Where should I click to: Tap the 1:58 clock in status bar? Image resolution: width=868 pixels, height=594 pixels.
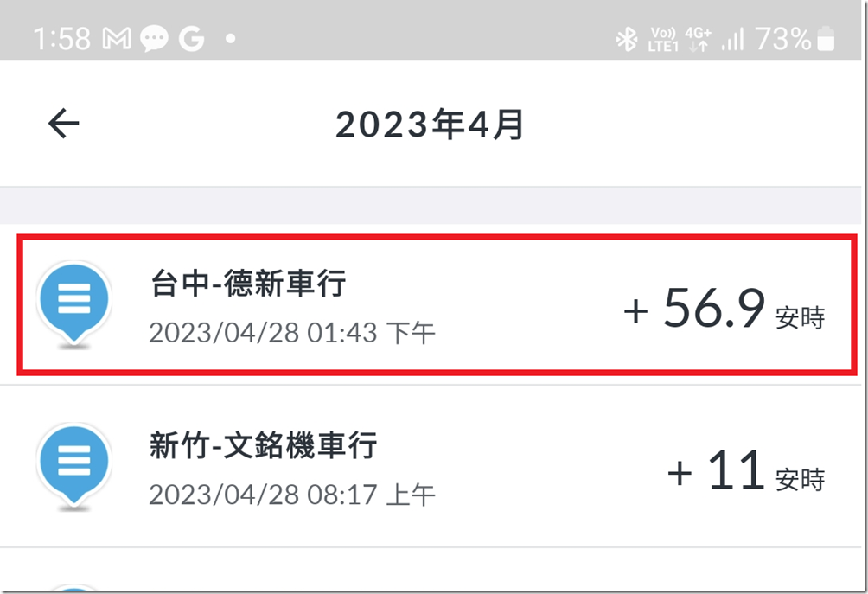[62, 39]
